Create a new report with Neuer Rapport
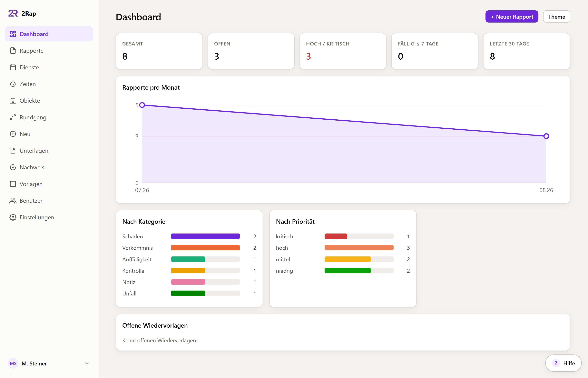This screenshot has width=588, height=378. click(x=512, y=17)
